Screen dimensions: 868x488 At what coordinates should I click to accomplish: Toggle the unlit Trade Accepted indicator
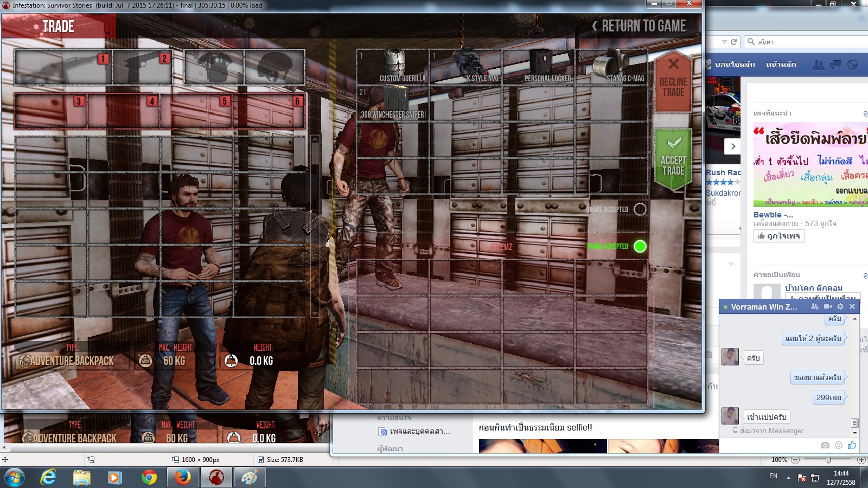tap(640, 209)
